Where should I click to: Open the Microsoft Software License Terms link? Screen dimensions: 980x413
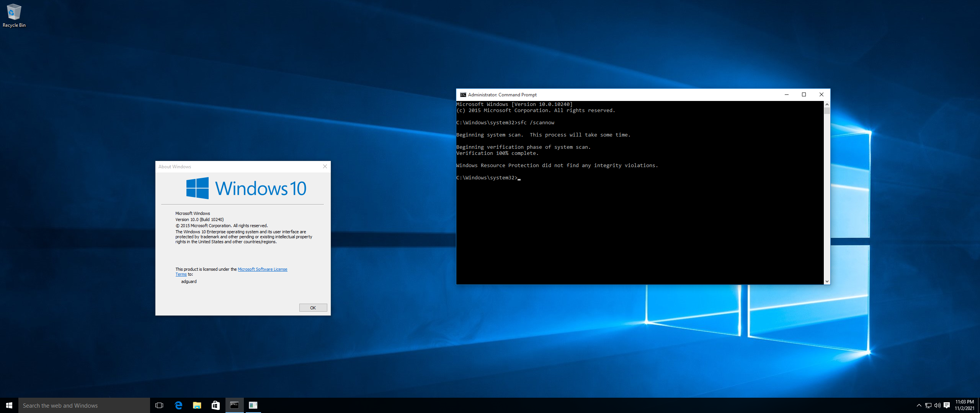tap(263, 269)
